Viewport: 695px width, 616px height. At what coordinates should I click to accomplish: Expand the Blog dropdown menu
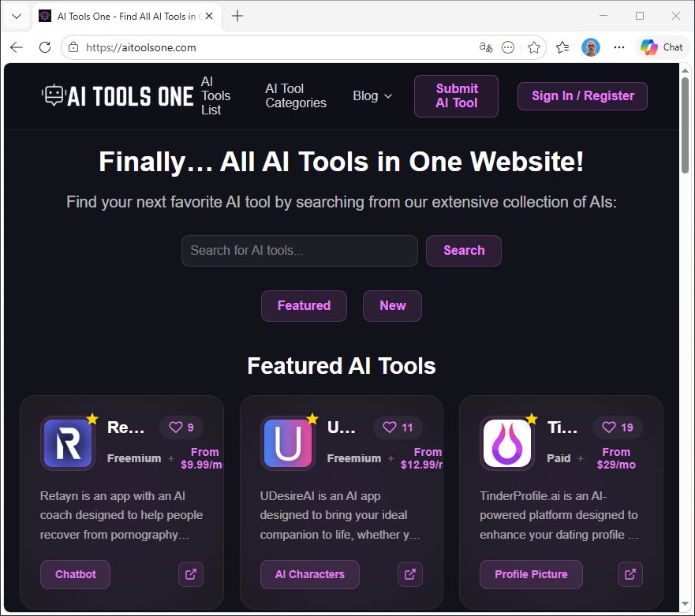tap(372, 95)
